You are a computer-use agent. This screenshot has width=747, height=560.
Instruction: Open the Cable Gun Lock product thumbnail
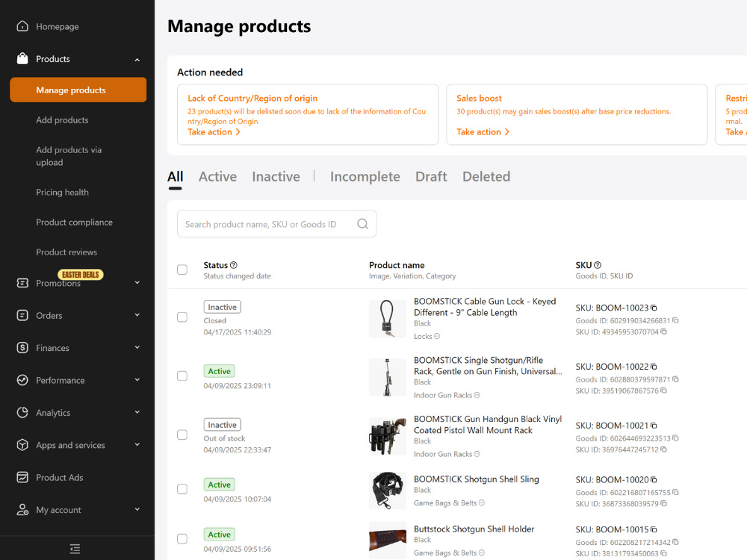pos(387,318)
